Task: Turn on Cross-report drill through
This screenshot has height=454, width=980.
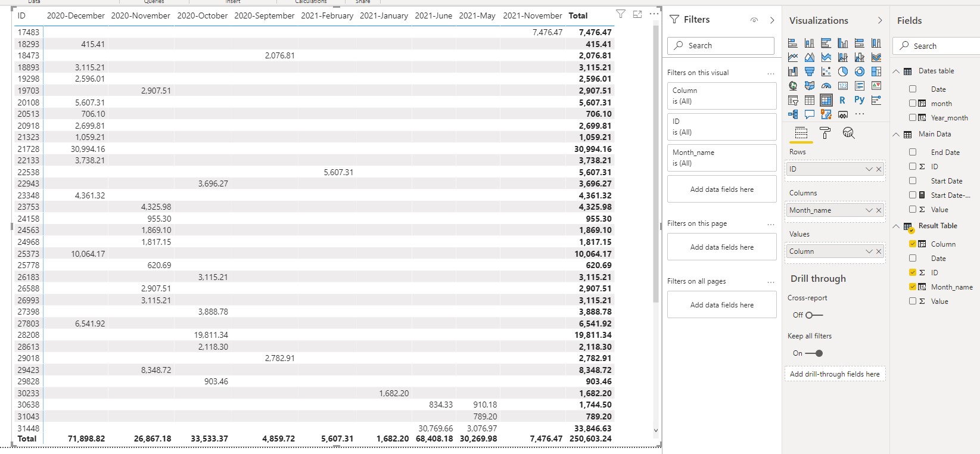Action: point(814,315)
